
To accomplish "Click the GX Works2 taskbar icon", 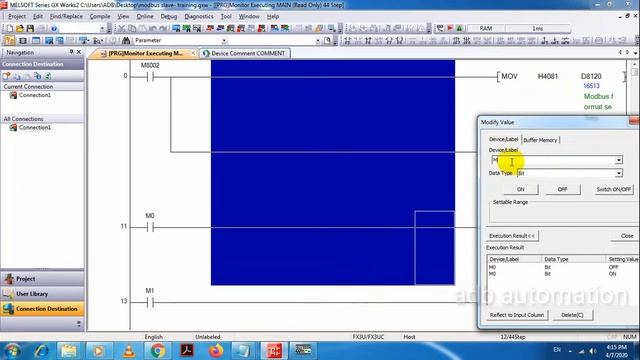I will [274, 351].
